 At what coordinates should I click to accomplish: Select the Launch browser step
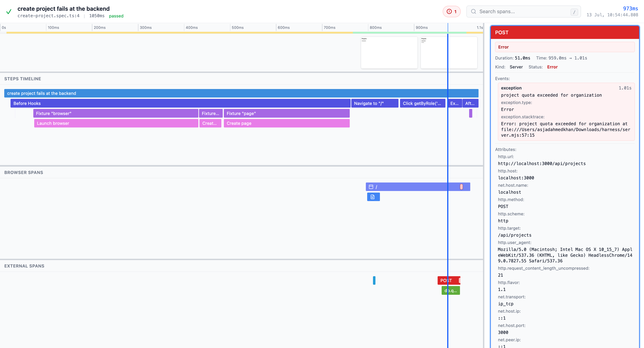[116, 123]
